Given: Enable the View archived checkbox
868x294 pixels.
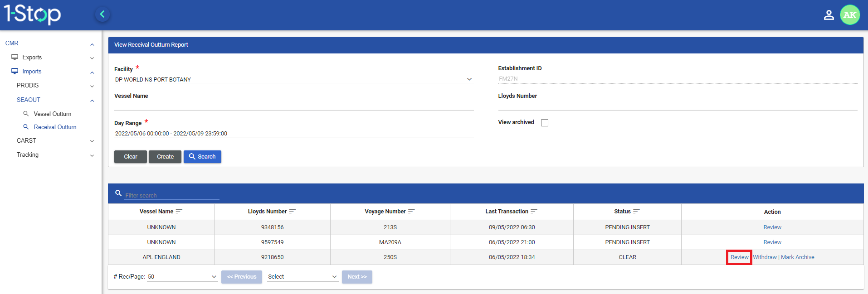Looking at the screenshot, I should click(x=545, y=123).
